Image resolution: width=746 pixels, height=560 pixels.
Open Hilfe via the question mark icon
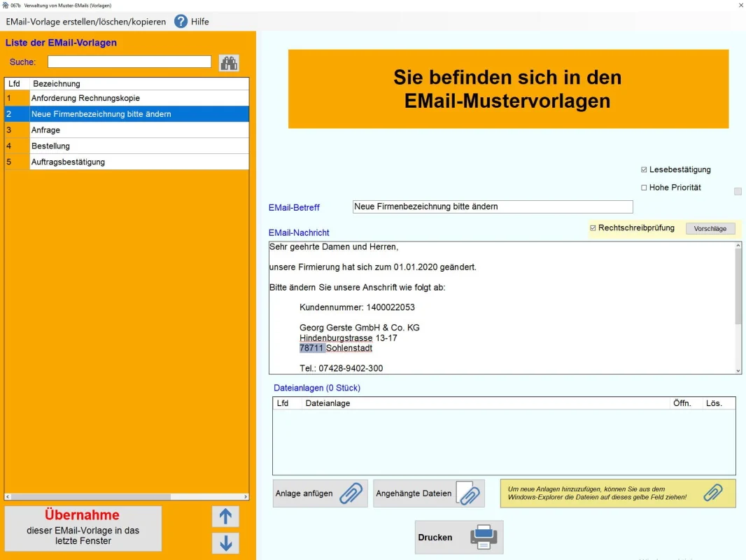click(181, 22)
